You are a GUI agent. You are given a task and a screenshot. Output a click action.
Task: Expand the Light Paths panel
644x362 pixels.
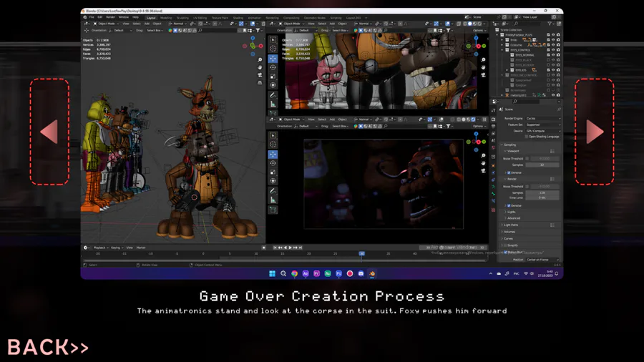(509, 225)
